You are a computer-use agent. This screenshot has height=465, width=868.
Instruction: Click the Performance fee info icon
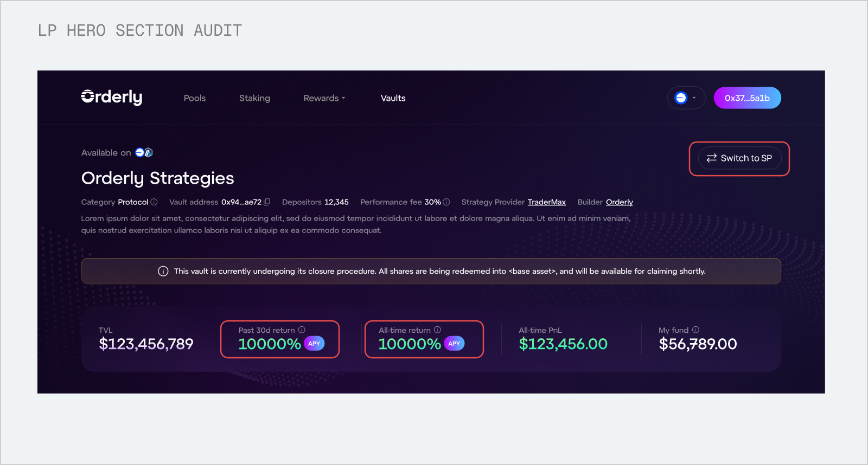pyautogui.click(x=446, y=202)
